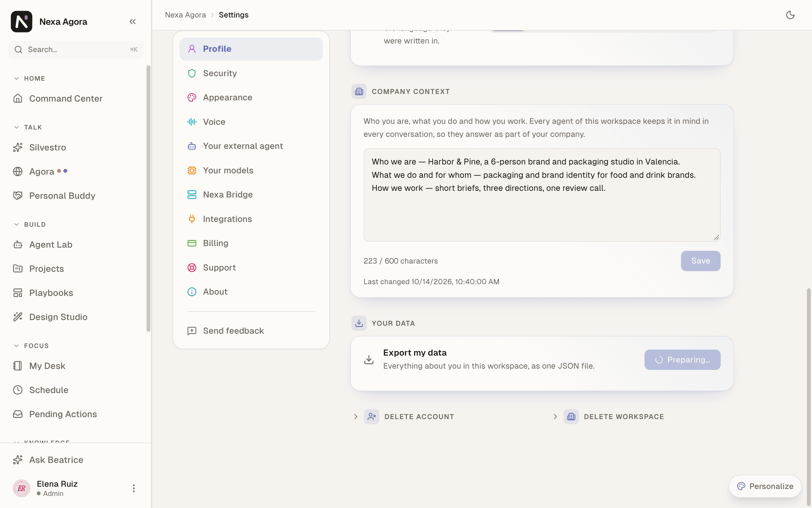Open Schedule in the sidebar

click(75, 390)
